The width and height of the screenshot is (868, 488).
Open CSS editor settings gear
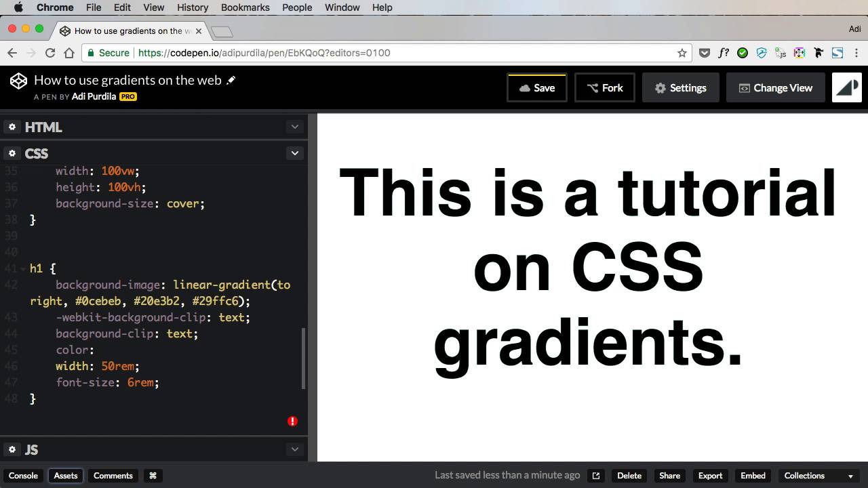click(x=12, y=153)
